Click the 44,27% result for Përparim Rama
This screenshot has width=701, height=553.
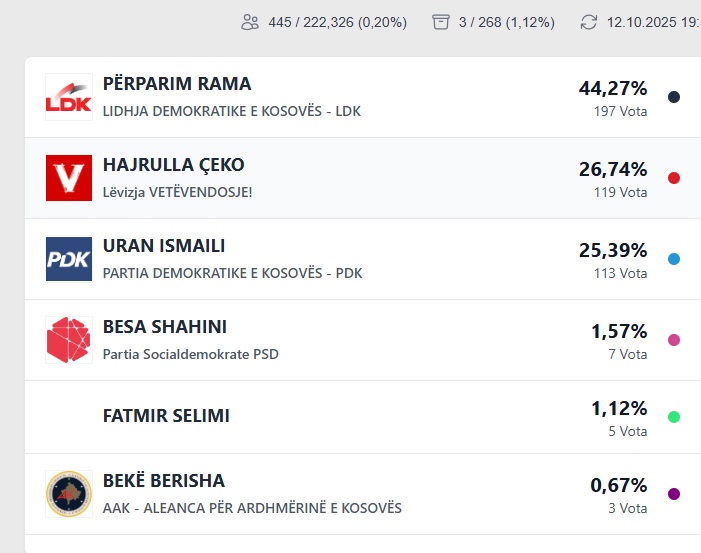pos(613,88)
